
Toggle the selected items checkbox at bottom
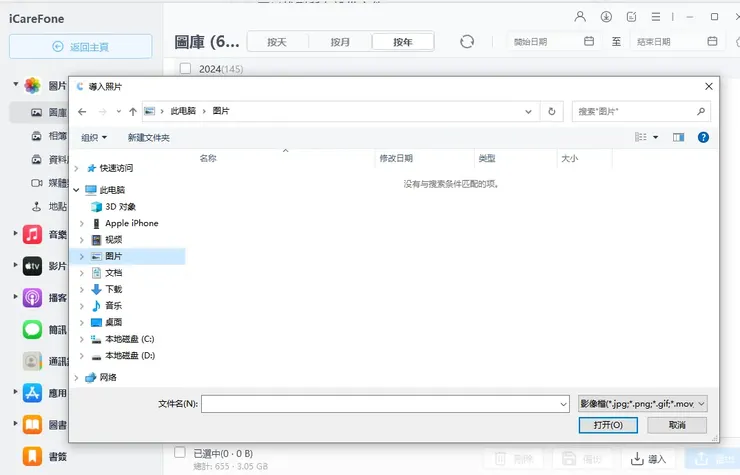click(x=179, y=452)
